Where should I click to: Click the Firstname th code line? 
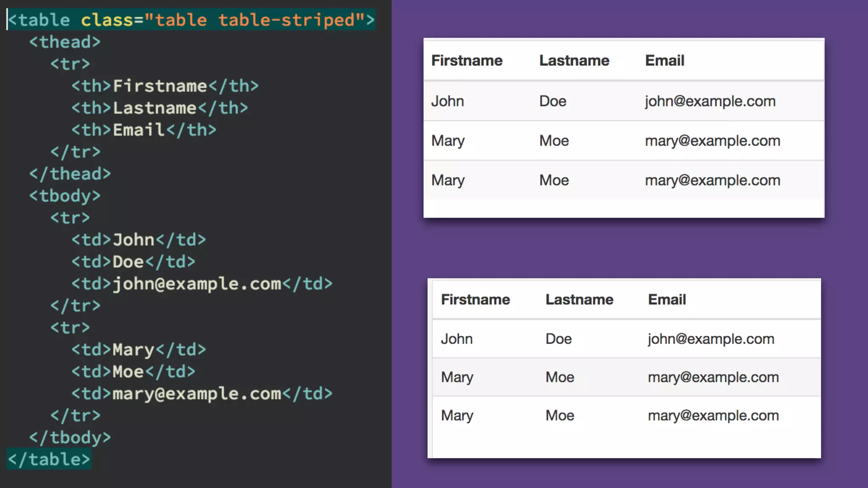click(164, 86)
